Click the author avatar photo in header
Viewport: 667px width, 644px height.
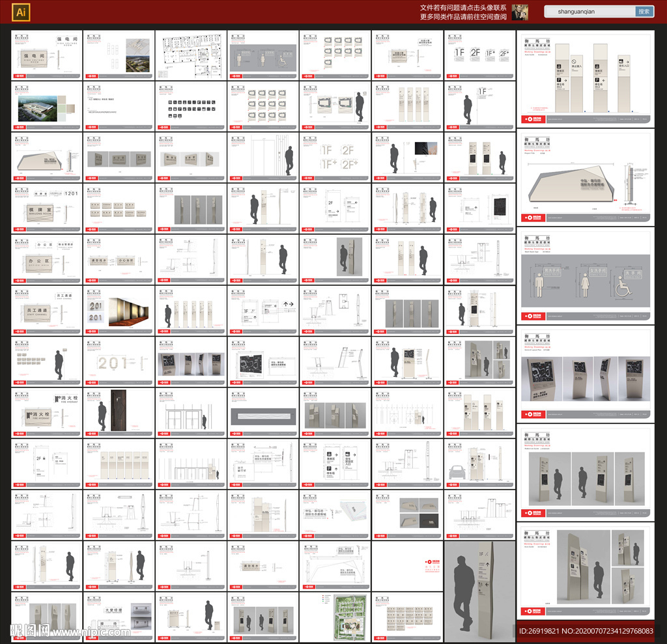tap(519, 12)
